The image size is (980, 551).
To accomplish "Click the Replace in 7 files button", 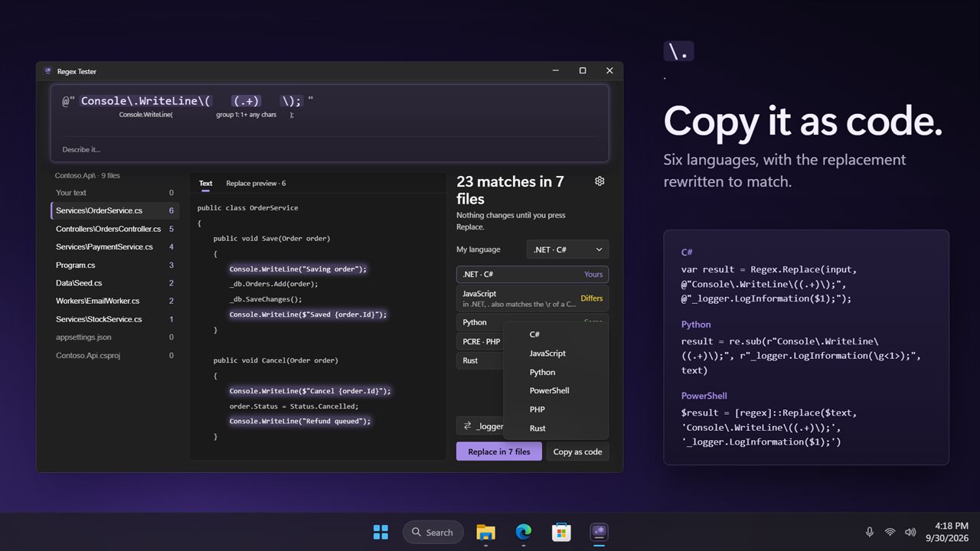I will pos(499,452).
